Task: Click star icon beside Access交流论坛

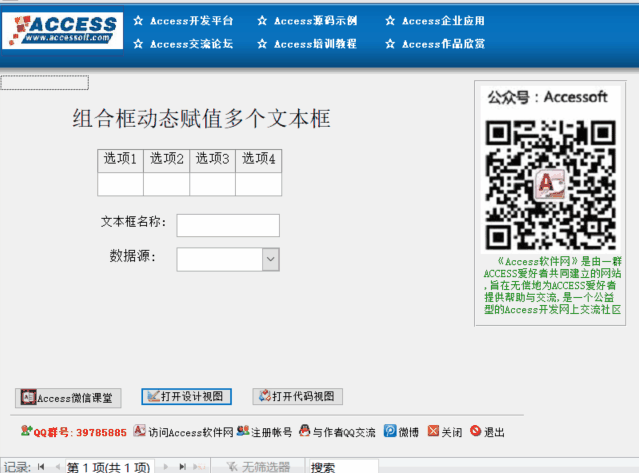Action: click(x=139, y=44)
